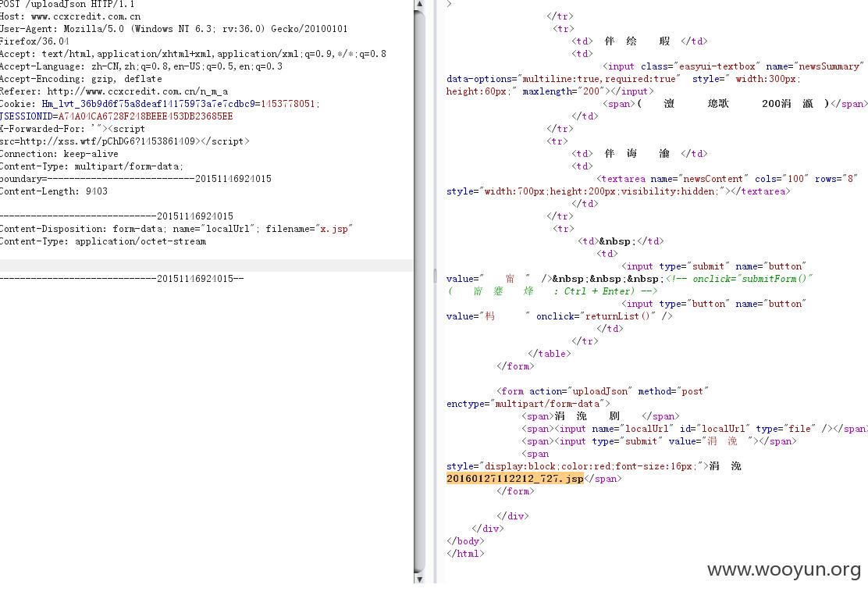The width and height of the screenshot is (868, 592).
Task: Click the scroll up arrow in request pane
Action: [419, 5]
